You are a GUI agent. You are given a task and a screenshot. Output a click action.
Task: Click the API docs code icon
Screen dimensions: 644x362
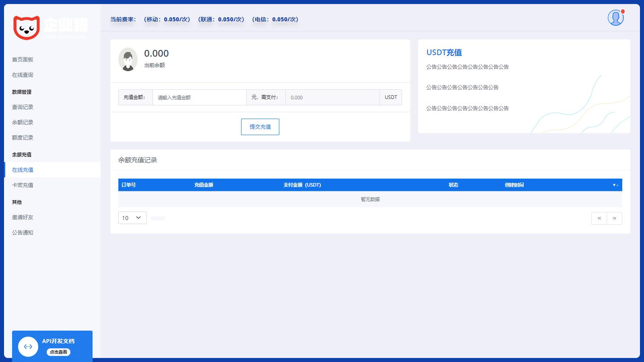[28, 346]
